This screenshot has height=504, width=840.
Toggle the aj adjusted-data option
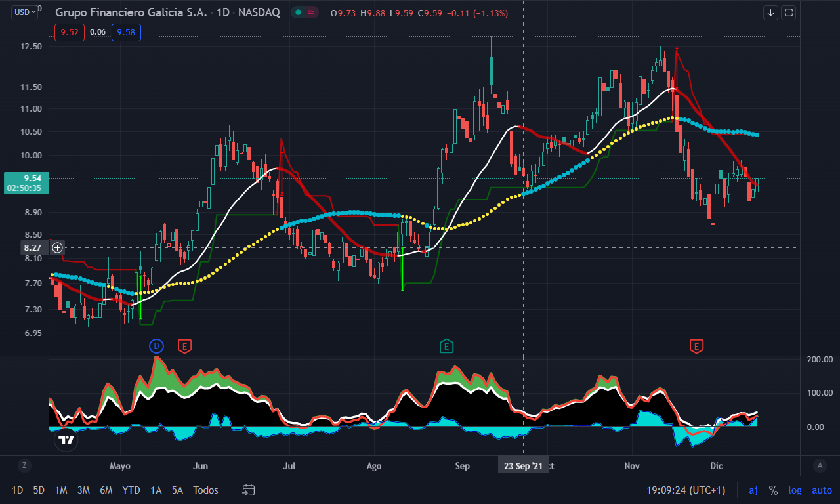tap(753, 490)
